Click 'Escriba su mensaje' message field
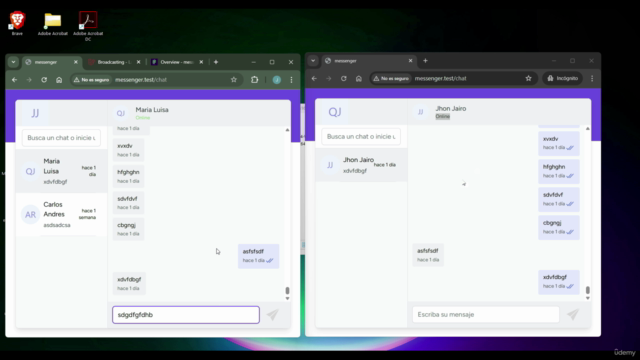This screenshot has width=640, height=360. click(486, 314)
